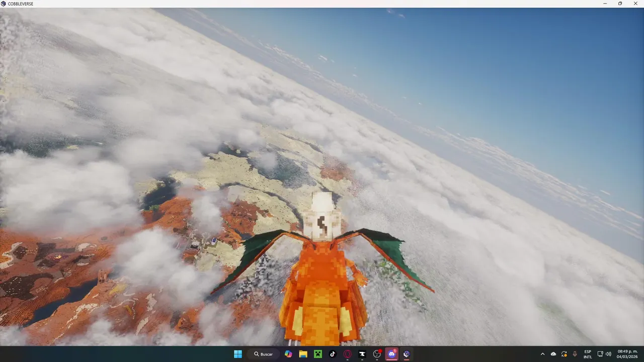Expand hidden system tray icons
This screenshot has height=362, width=644.
542,354
